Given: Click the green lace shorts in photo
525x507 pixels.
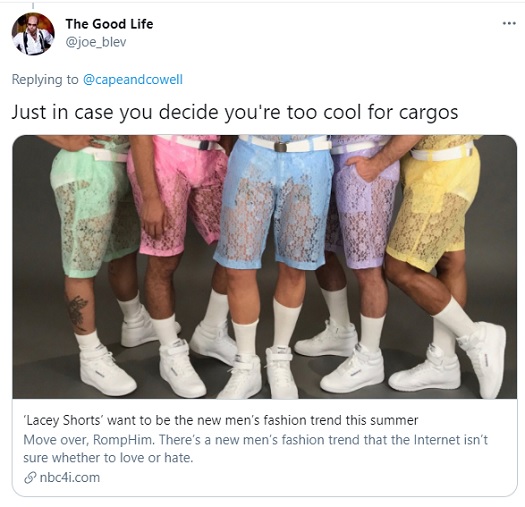Looking at the screenshot, I should 94,209.
